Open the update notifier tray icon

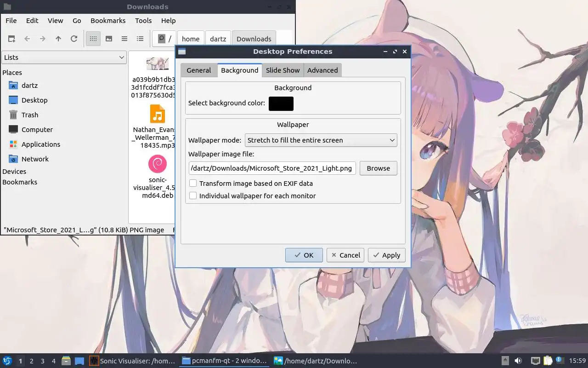(x=560, y=361)
